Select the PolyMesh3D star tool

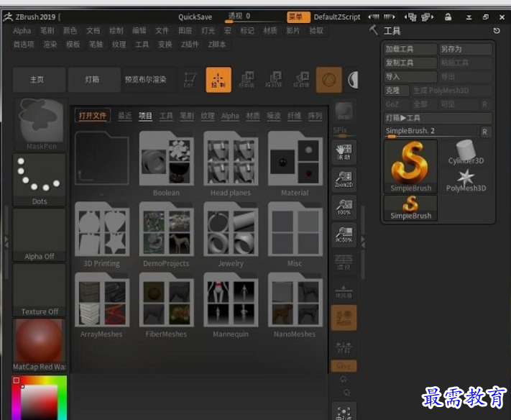[x=466, y=181]
